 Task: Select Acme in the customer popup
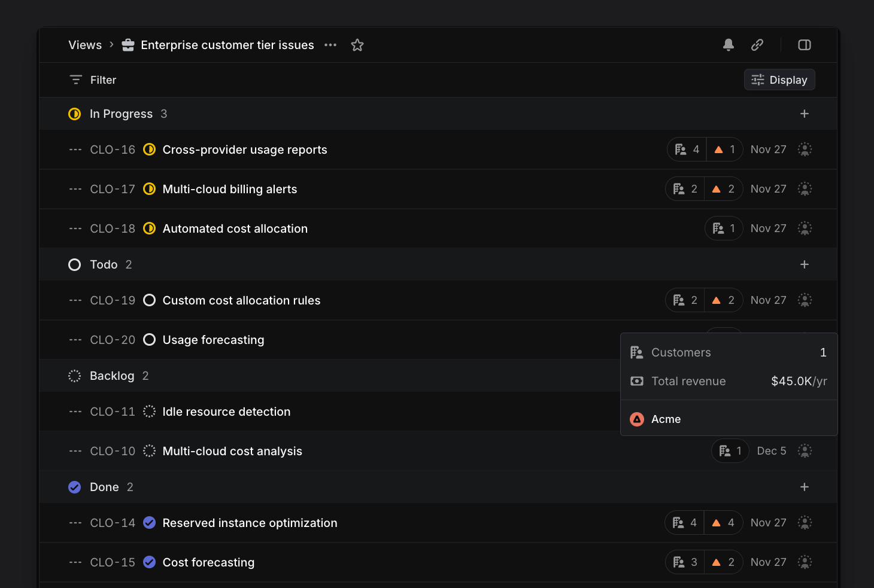click(x=665, y=419)
